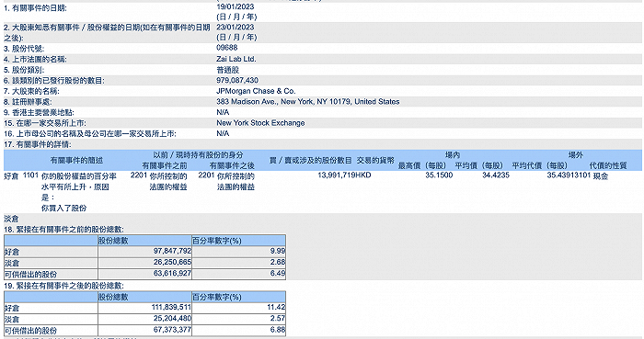Click the column header 有關事件的簡述
The image size is (644, 339).
pyautogui.click(x=76, y=160)
